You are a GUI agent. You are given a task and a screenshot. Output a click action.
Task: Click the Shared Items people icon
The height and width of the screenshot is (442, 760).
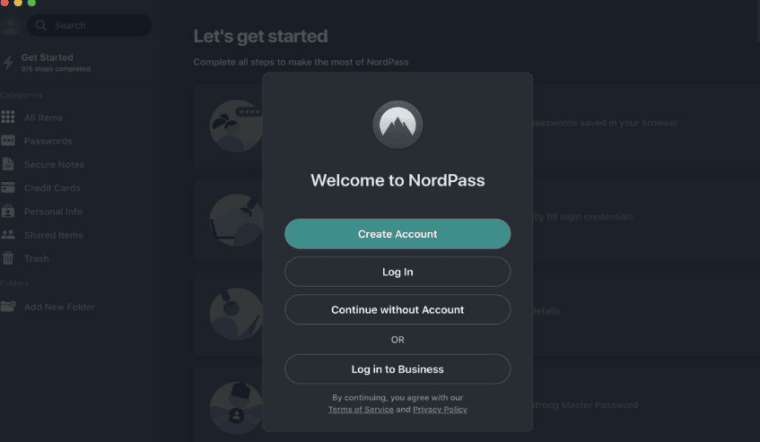point(8,235)
